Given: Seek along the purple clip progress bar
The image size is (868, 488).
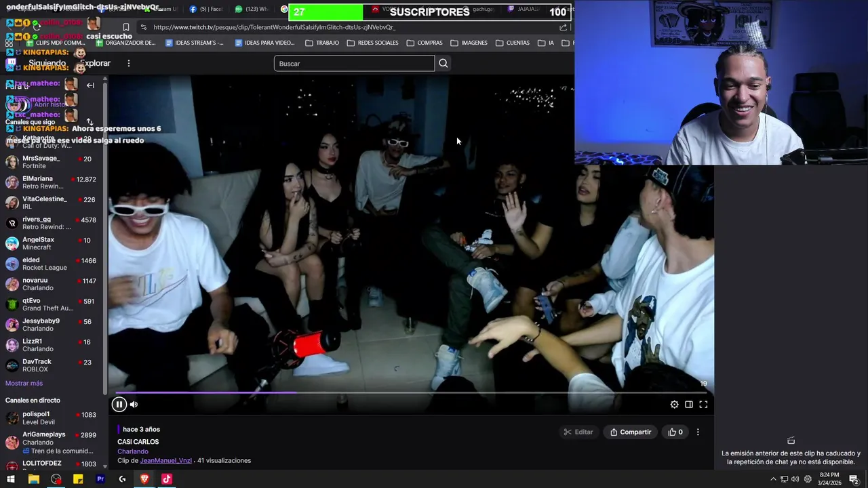Looking at the screenshot, I should pos(412,392).
